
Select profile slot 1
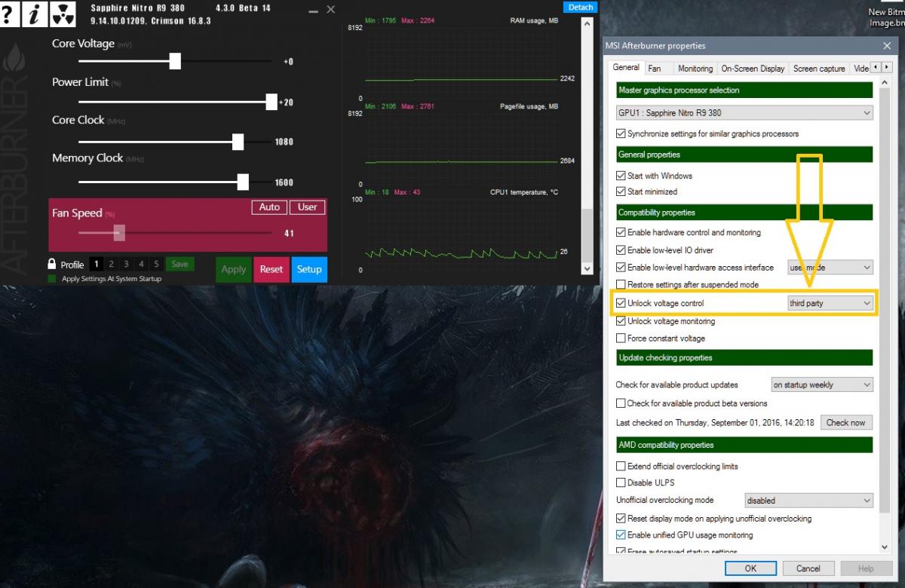(x=96, y=264)
